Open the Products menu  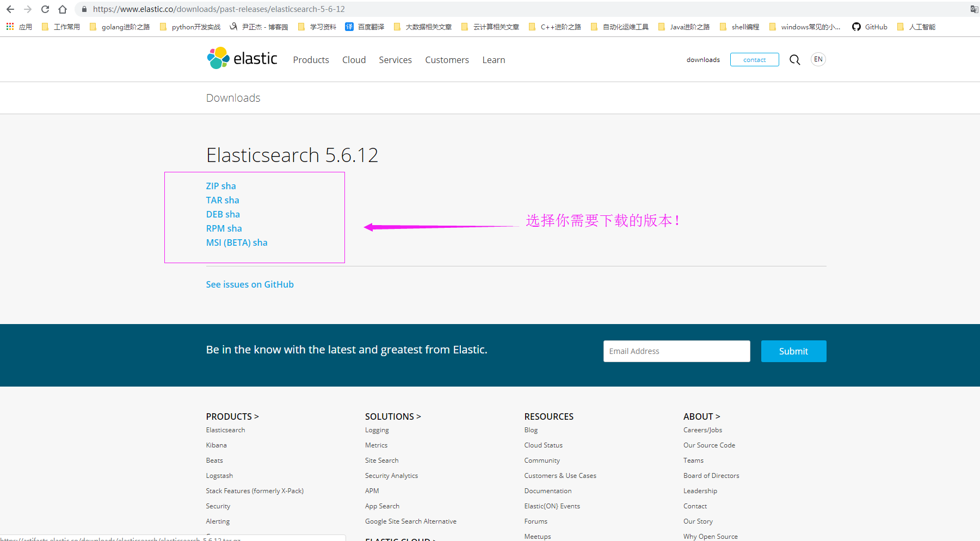tap(311, 60)
